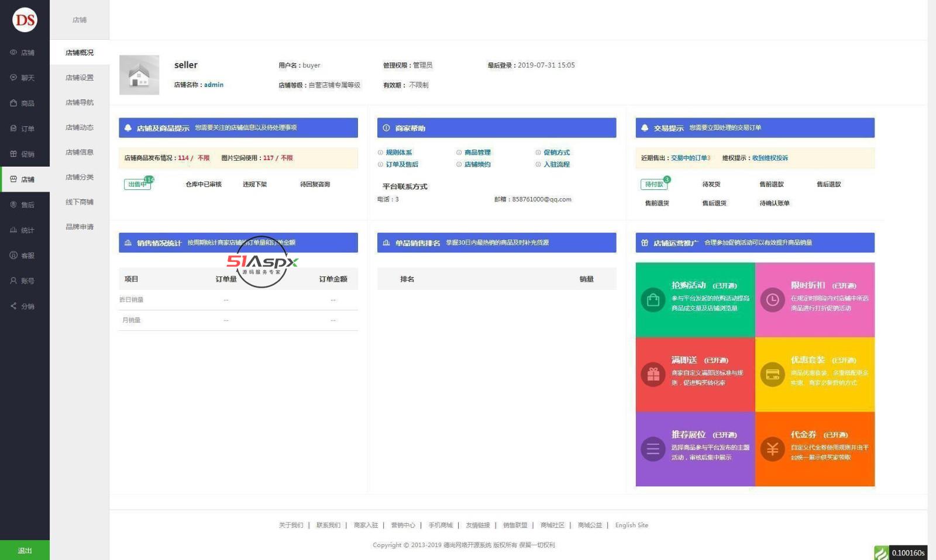
Task: Open the 客服 customer service sidebar item
Action: pyautogui.click(x=24, y=255)
